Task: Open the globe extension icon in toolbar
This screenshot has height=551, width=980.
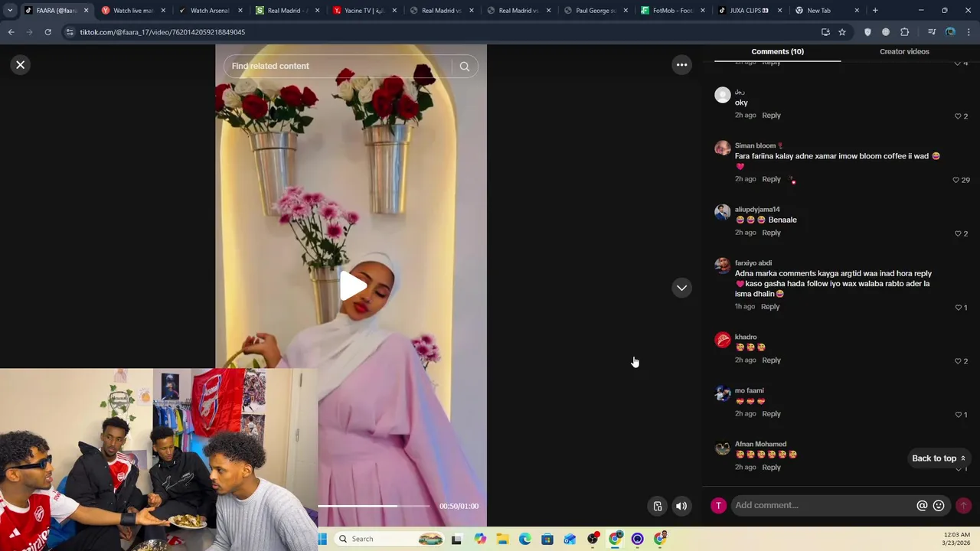Action: pos(886,32)
